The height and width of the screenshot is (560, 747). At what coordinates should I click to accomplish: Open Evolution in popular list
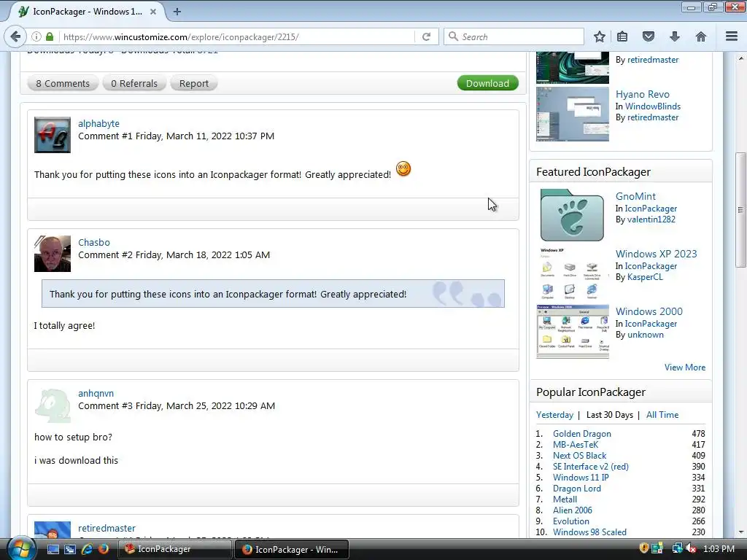570,521
